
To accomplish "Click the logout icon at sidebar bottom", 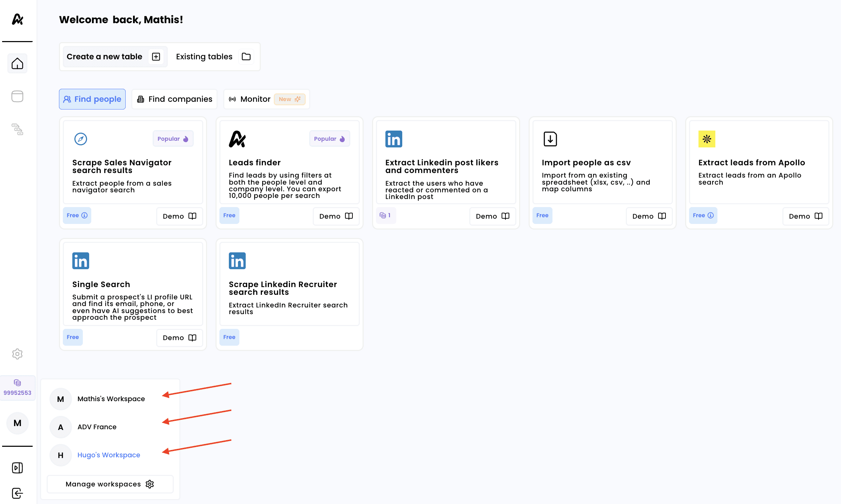I will pos(17,493).
